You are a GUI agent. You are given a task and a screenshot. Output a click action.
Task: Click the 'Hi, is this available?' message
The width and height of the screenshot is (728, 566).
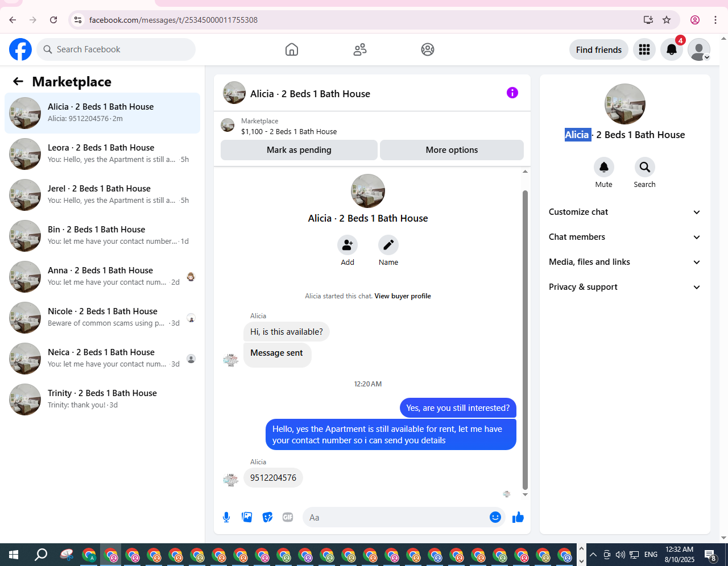pos(287,332)
